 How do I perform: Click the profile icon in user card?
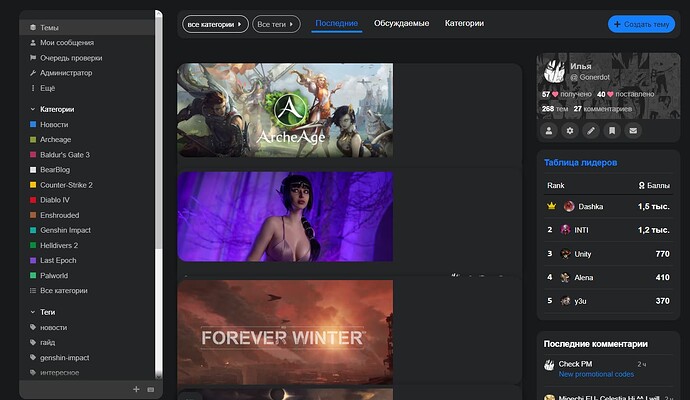point(549,131)
